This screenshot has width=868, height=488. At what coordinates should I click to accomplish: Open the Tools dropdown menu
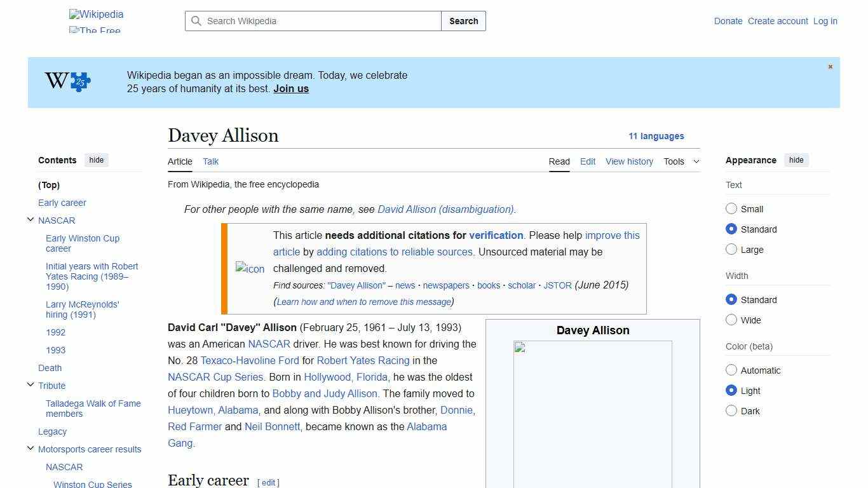click(681, 161)
